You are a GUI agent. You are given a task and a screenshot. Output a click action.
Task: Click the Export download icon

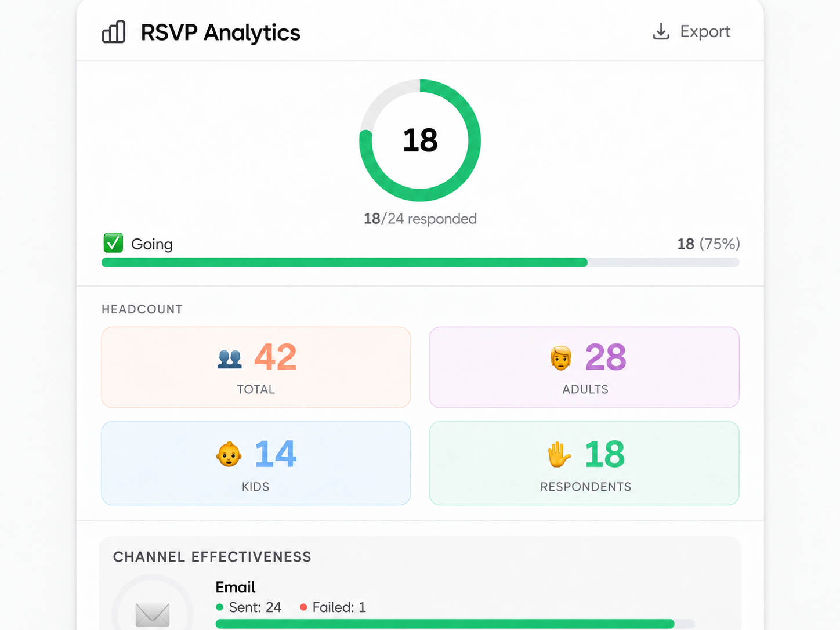coord(661,31)
